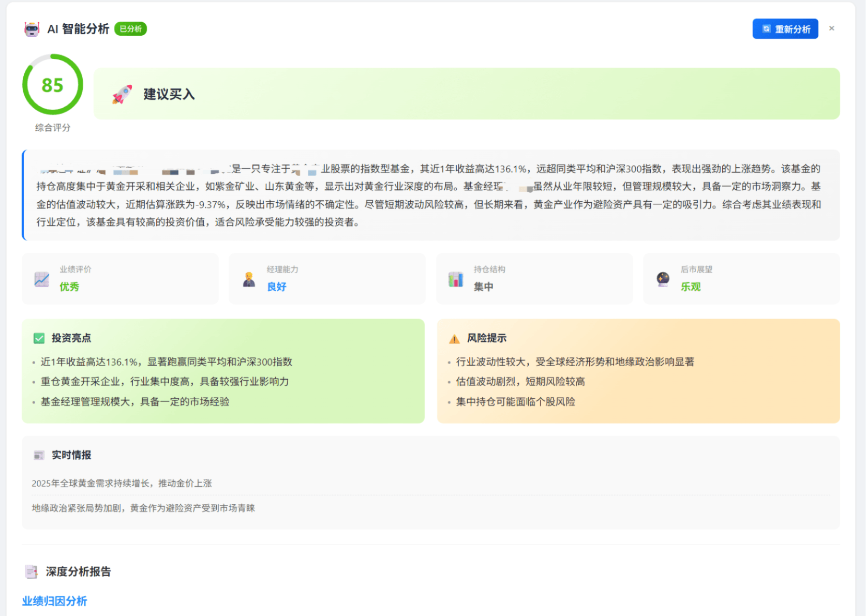
Task: Click the 重新分析 button
Action: point(785,29)
